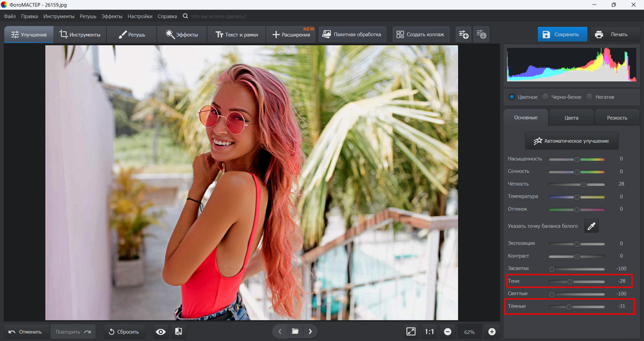The height and width of the screenshot is (341, 644).
Task: Open the Расширения tab
Action: [291, 35]
